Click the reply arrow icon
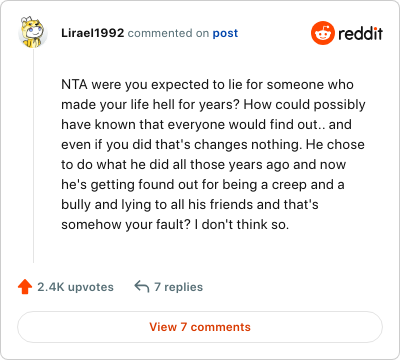This screenshot has width=400, height=360. [142, 287]
